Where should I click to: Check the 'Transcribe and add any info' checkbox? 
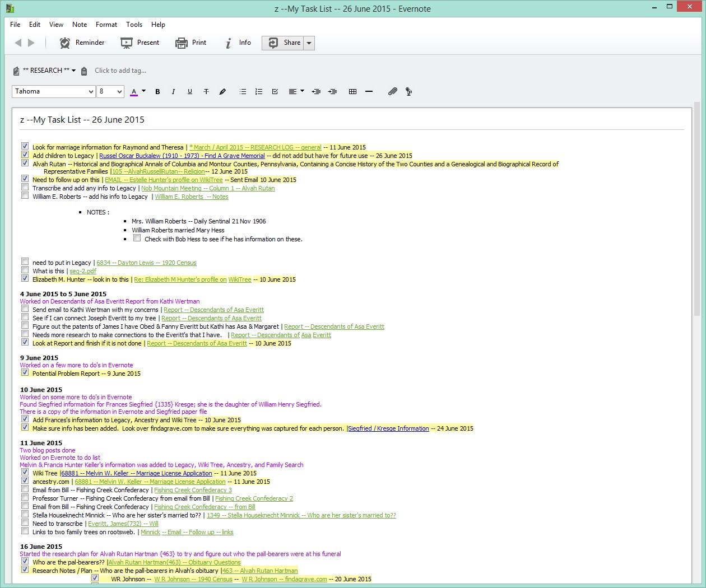click(x=25, y=187)
